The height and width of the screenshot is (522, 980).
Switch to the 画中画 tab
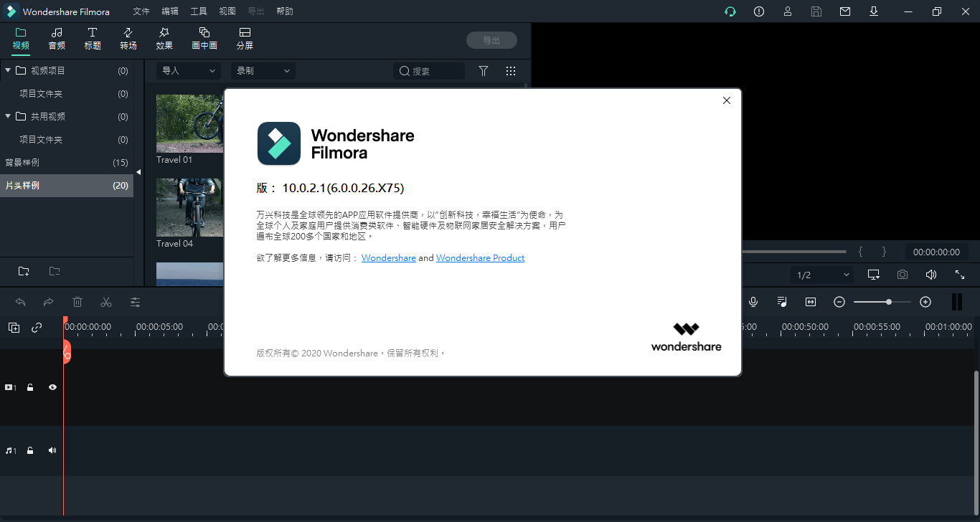coord(204,39)
